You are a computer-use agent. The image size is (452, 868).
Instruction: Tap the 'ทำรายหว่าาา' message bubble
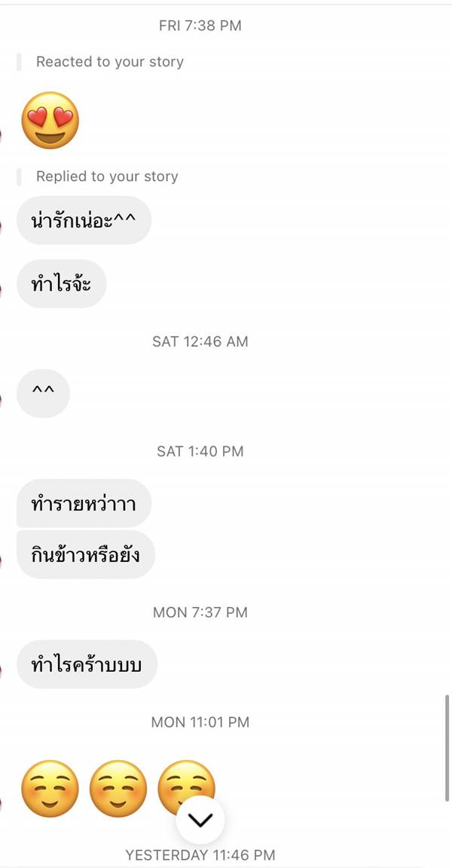pyautogui.click(x=83, y=504)
